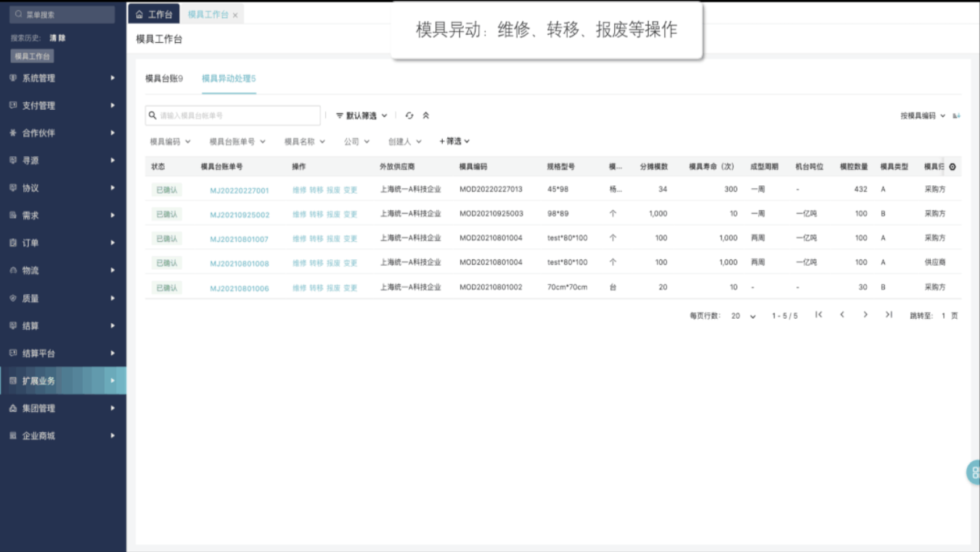Click the 合作伙伴 sidebar icon

point(13,133)
